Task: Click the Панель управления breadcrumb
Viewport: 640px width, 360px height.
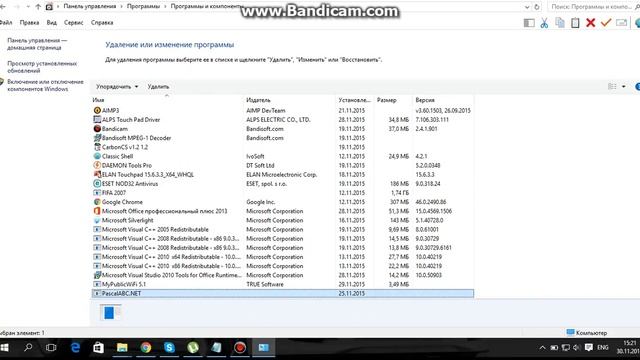Action: 90,7
